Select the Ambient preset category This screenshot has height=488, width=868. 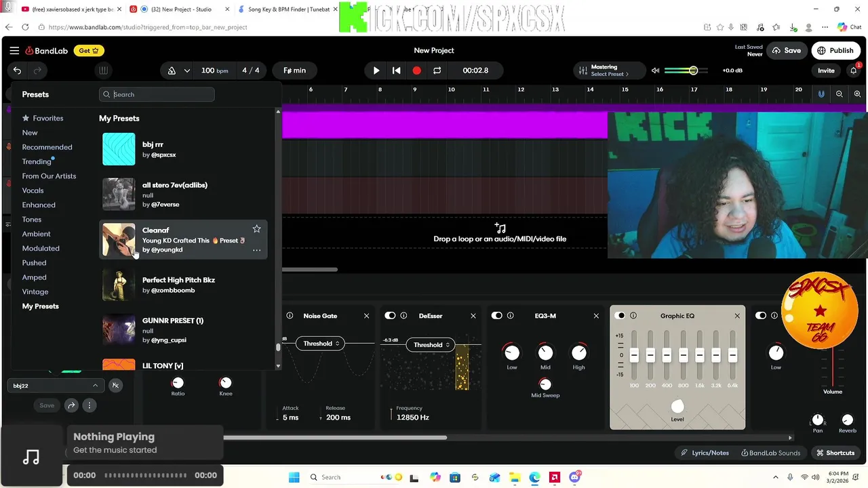tap(36, 234)
